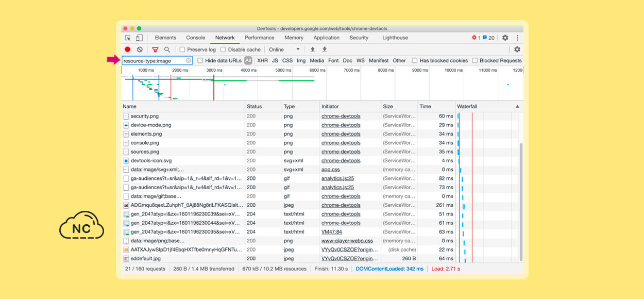644x299 pixels.
Task: Sort by the Status column header
Action: pos(263,107)
